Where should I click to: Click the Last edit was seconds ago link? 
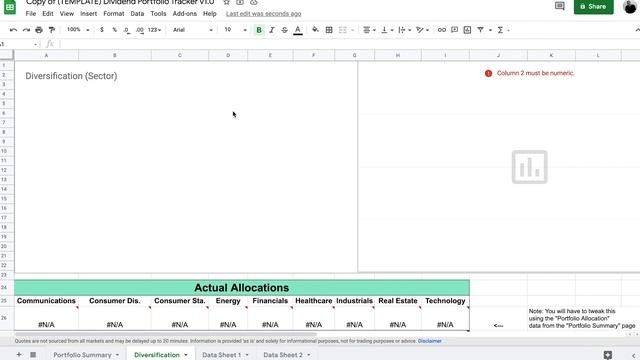[263, 14]
